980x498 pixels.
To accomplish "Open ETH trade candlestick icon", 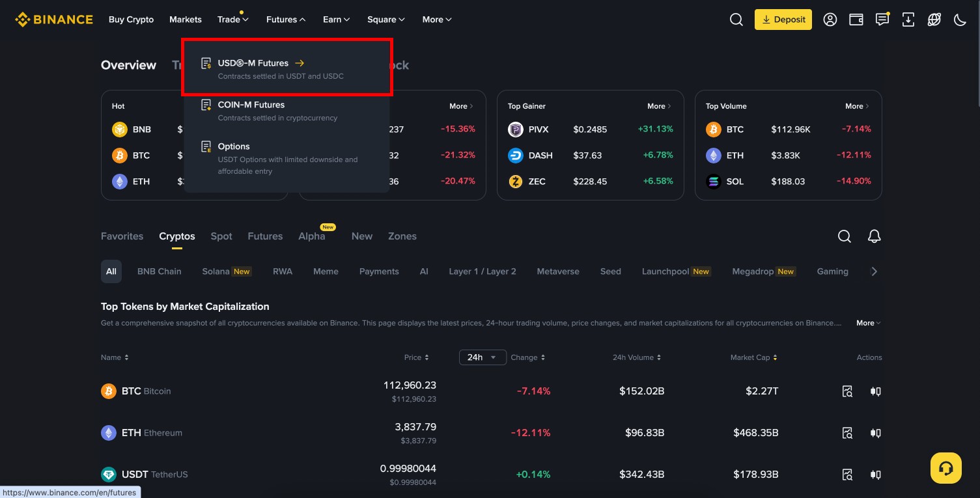I will pyautogui.click(x=876, y=433).
